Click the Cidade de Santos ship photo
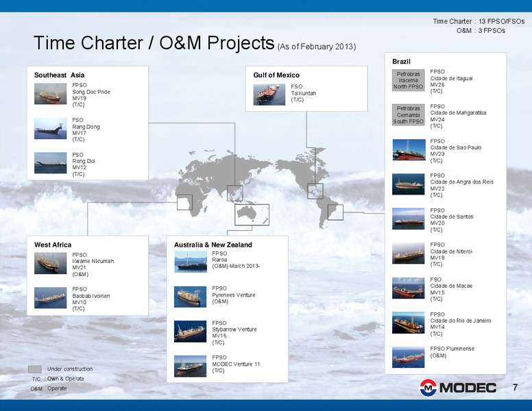 click(409, 219)
